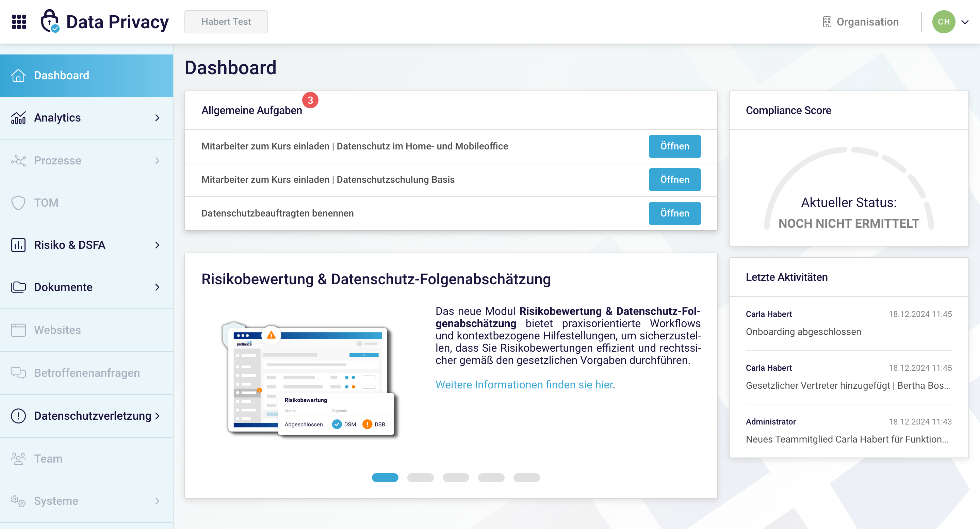980x529 pixels.
Task: Click the TOM shield icon
Action: 18,203
